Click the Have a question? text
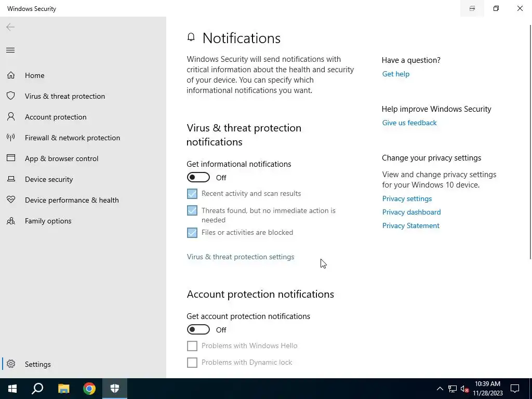532x399 pixels. point(411,60)
